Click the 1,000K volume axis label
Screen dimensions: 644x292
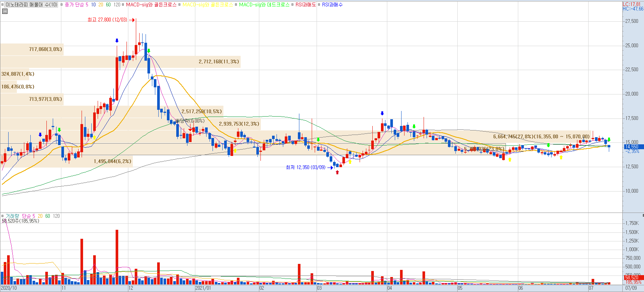point(632,250)
